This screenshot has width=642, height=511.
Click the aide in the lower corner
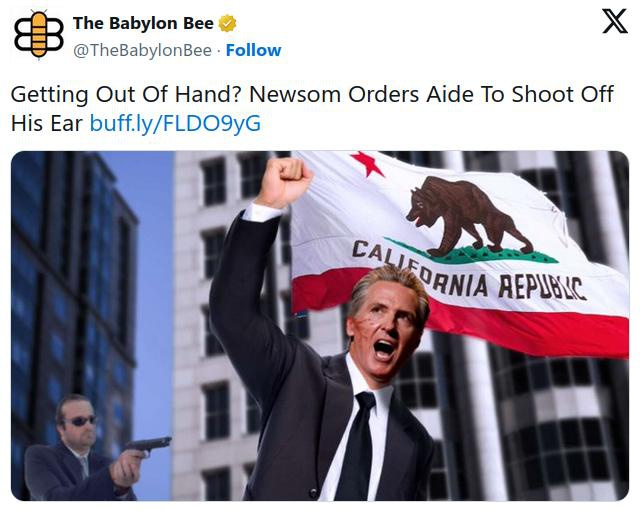click(80, 448)
